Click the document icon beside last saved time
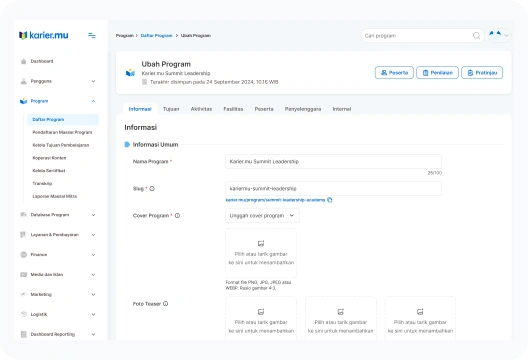Screen dimensions: 528x360 [144, 82]
